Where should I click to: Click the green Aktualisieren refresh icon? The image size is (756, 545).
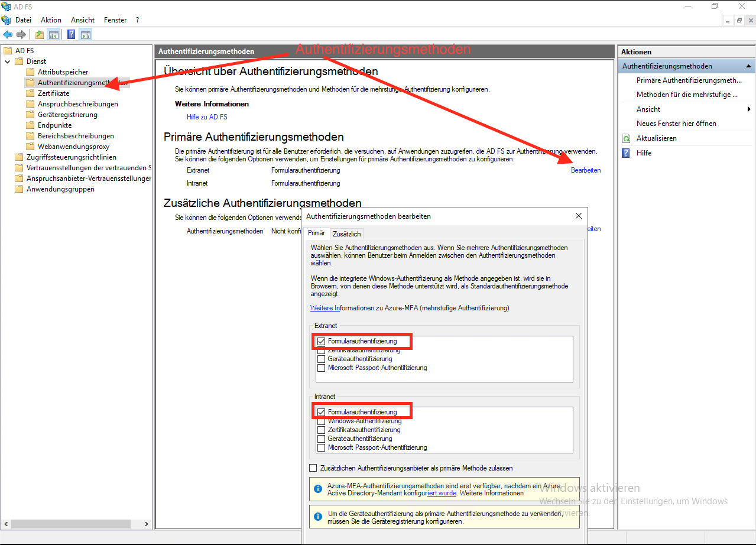coord(627,138)
